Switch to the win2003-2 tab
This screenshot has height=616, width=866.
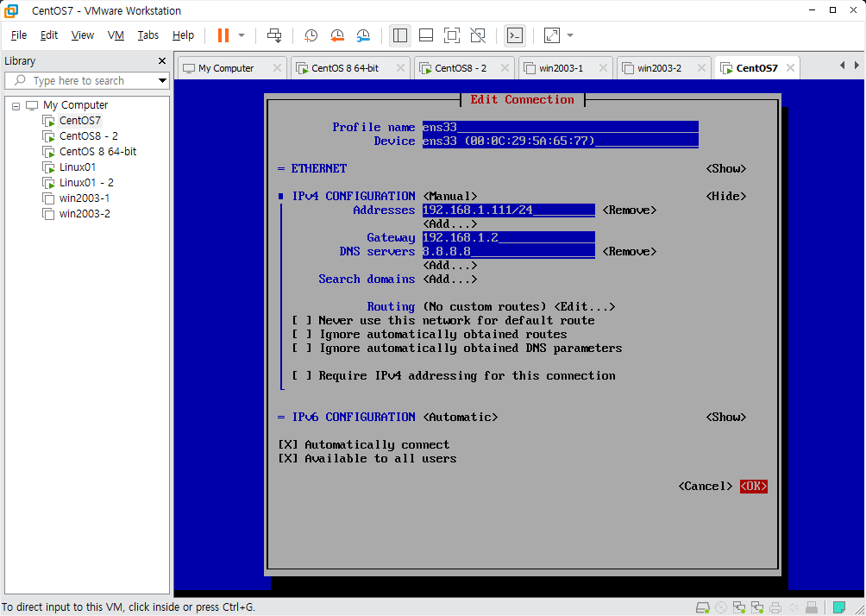point(660,68)
